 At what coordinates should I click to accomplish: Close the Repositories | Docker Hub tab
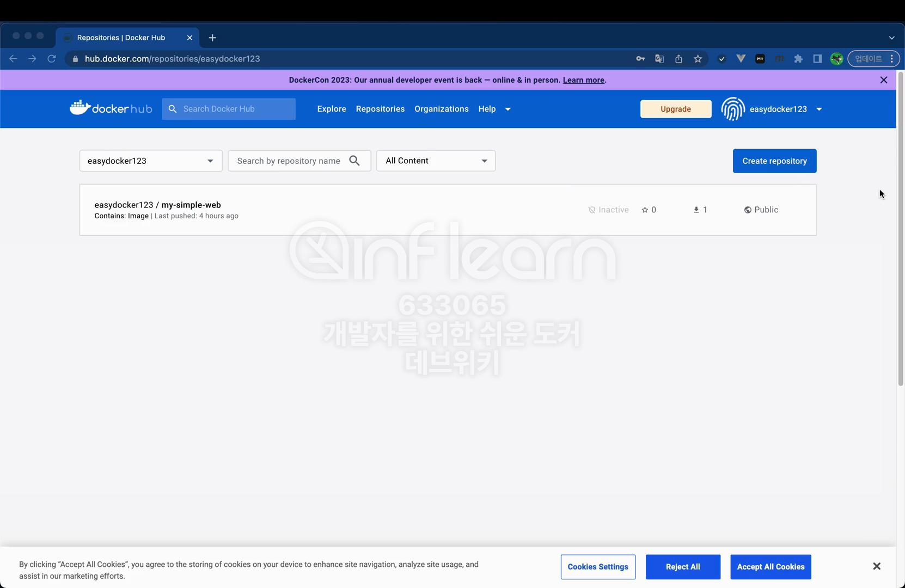click(189, 38)
